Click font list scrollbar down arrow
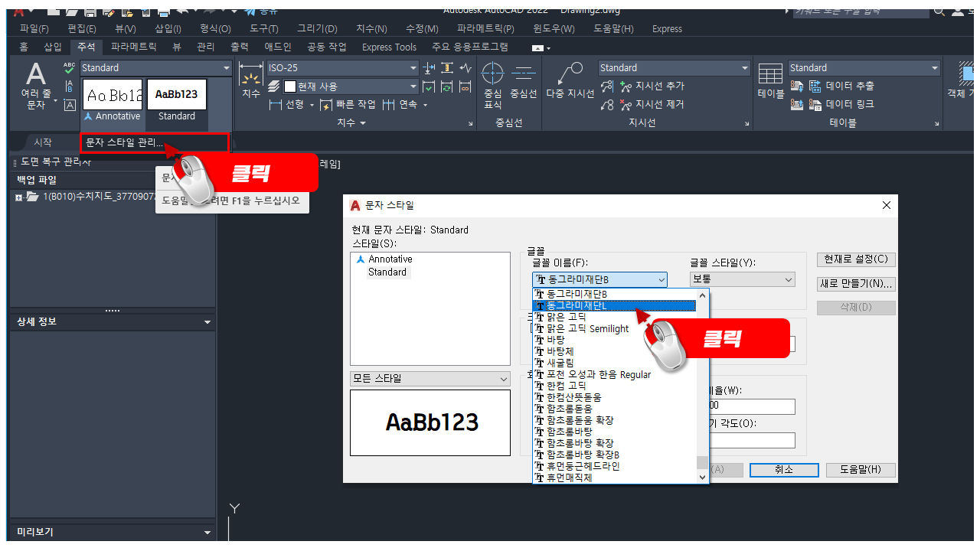Viewport: 980px width, 551px height. [703, 477]
